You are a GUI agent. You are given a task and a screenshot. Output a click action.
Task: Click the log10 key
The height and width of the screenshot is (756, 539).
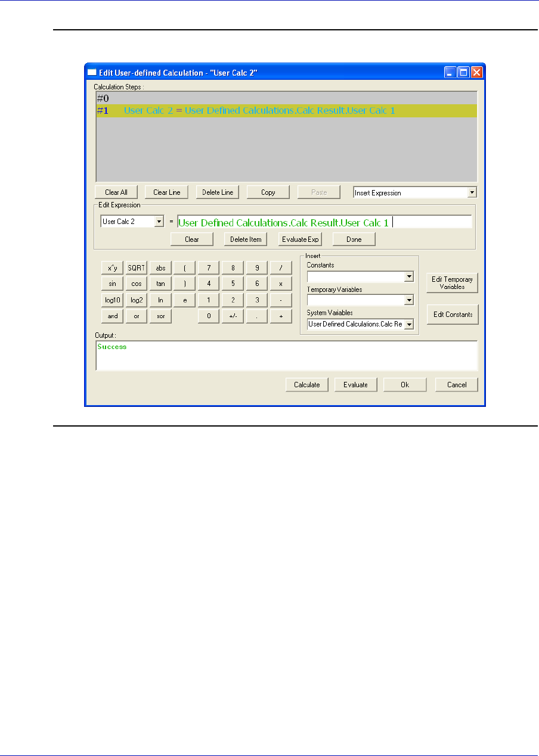pos(113,300)
